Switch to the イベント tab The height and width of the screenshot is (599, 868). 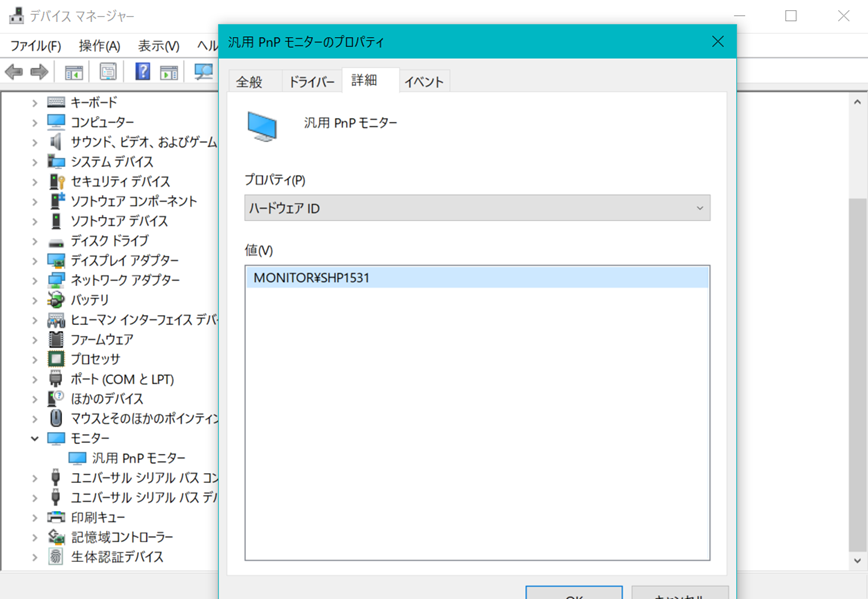coord(424,82)
